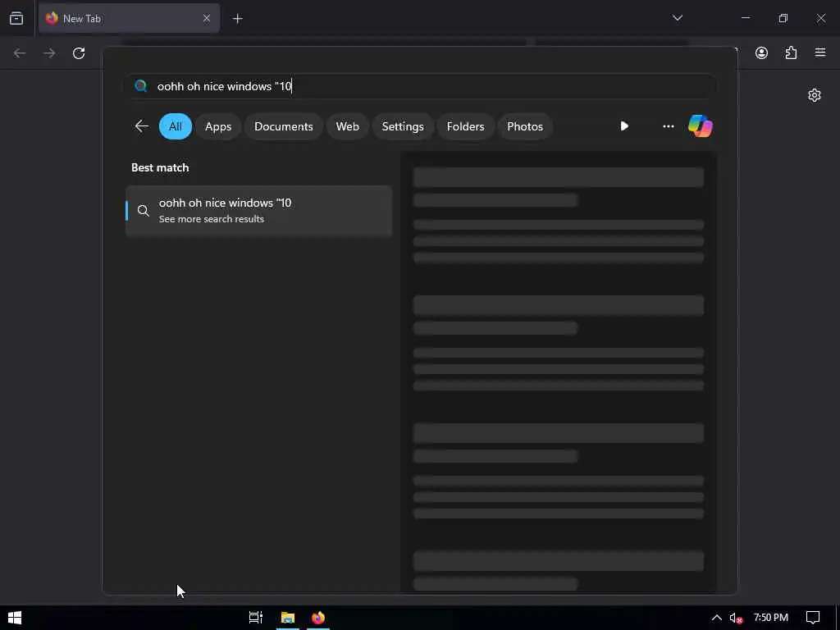
Task: Open the Firefox account menu
Action: [x=761, y=52]
